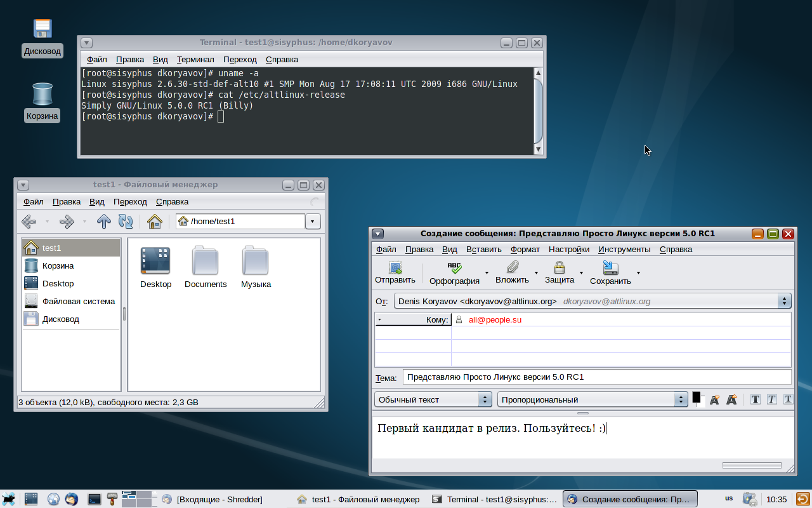This screenshot has height=508, width=812.
Task: Click in the message body text area
Action: pyautogui.click(x=583, y=438)
